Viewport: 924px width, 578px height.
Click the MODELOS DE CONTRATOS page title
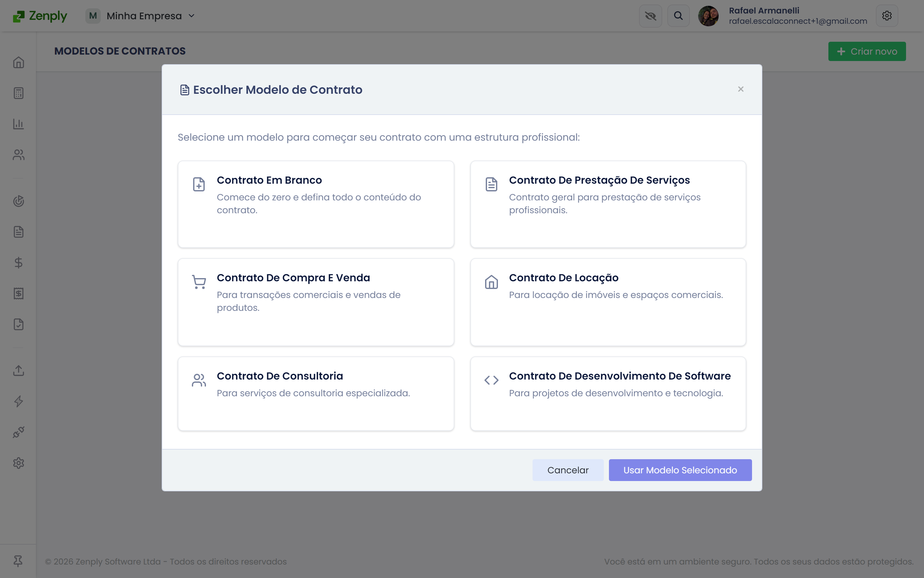(x=120, y=51)
